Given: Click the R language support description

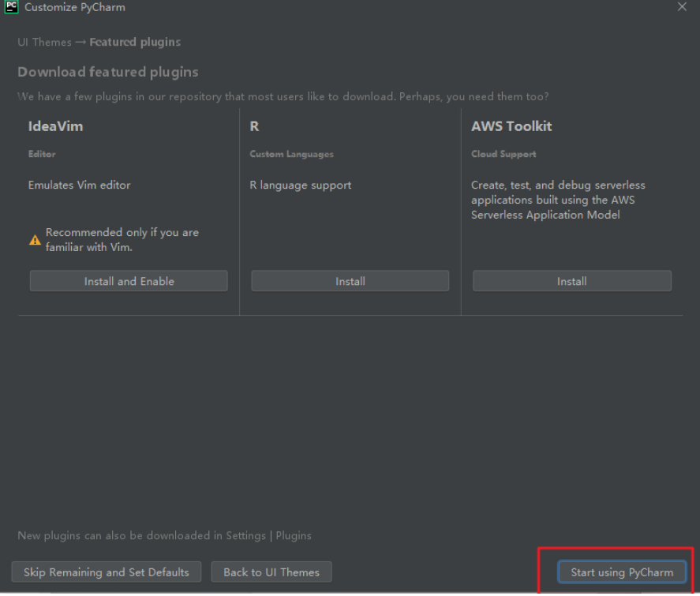Looking at the screenshot, I should [x=301, y=186].
